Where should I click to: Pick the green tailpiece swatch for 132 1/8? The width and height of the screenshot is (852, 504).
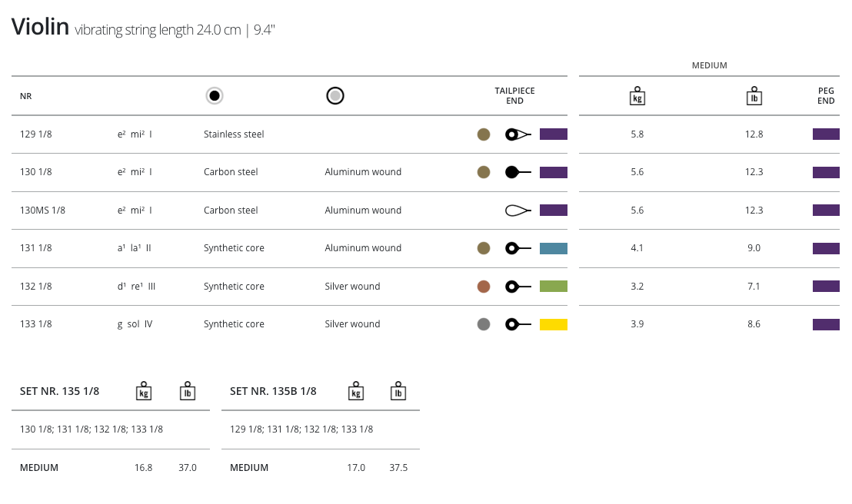[x=553, y=287]
